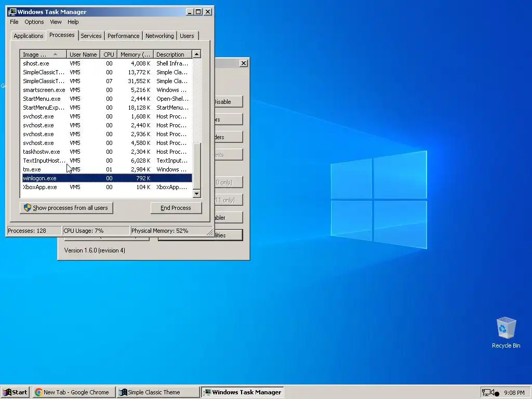Click the shield icon on Show processes button
The image size is (532, 399).
point(28,208)
